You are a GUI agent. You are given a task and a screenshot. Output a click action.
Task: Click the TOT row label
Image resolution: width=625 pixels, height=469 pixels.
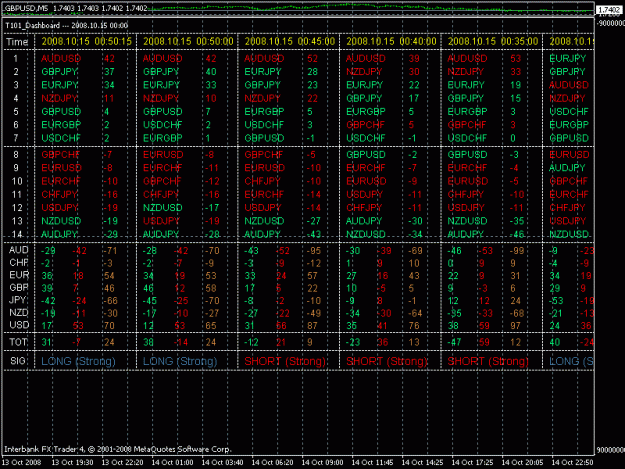(18, 342)
